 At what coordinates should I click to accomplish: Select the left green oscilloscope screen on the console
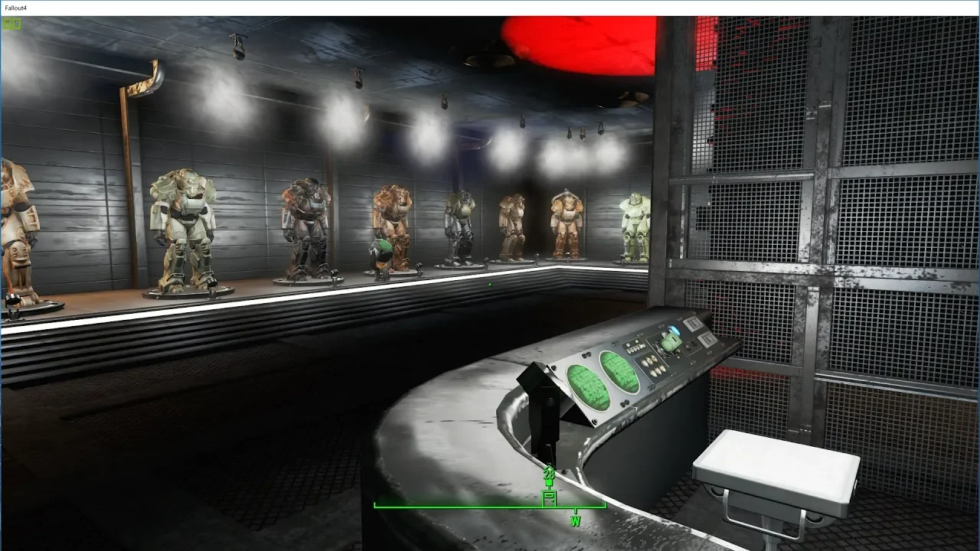(588, 386)
